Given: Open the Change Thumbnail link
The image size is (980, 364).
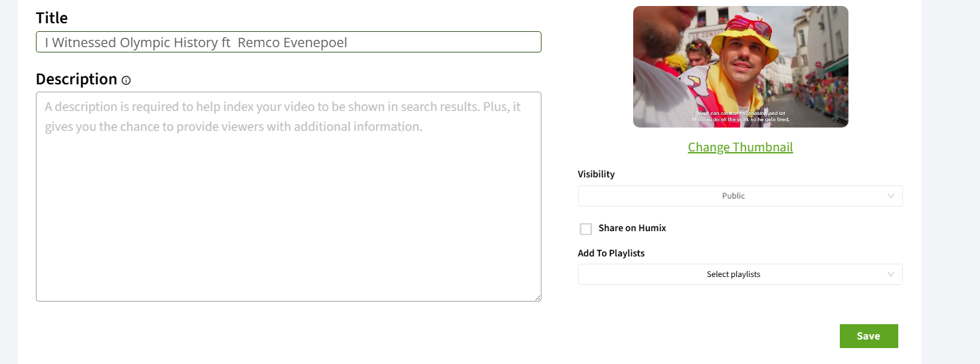Looking at the screenshot, I should [x=740, y=147].
